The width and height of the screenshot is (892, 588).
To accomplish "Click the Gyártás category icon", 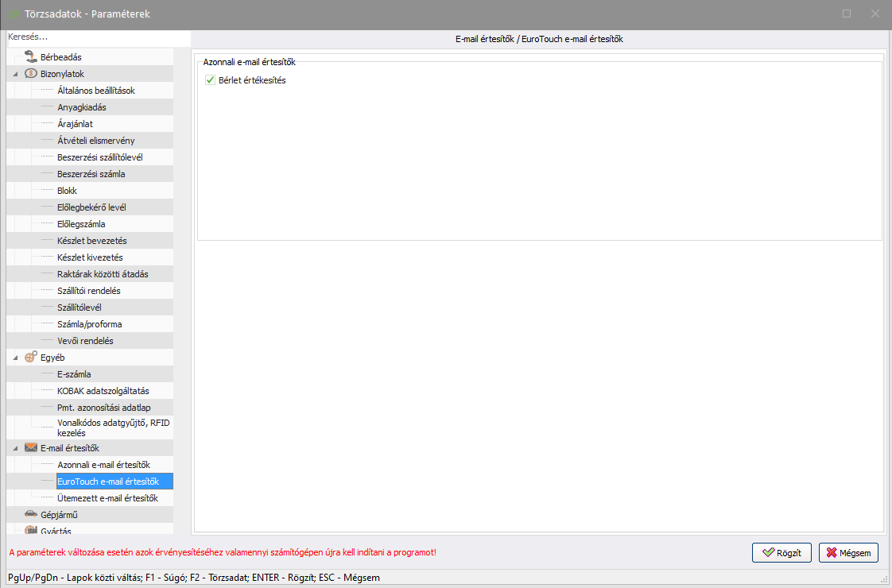I will (x=30, y=530).
